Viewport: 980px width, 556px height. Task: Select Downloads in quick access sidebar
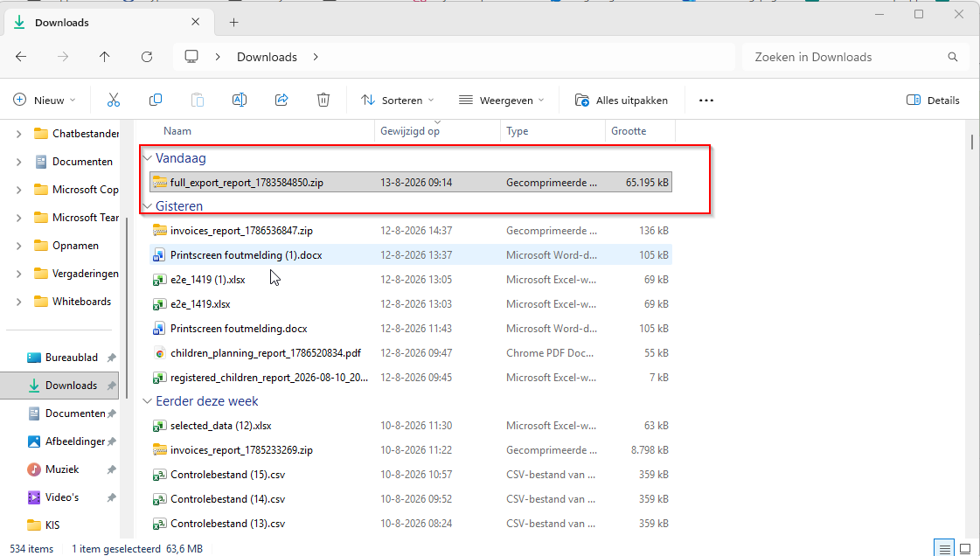pyautogui.click(x=60, y=386)
